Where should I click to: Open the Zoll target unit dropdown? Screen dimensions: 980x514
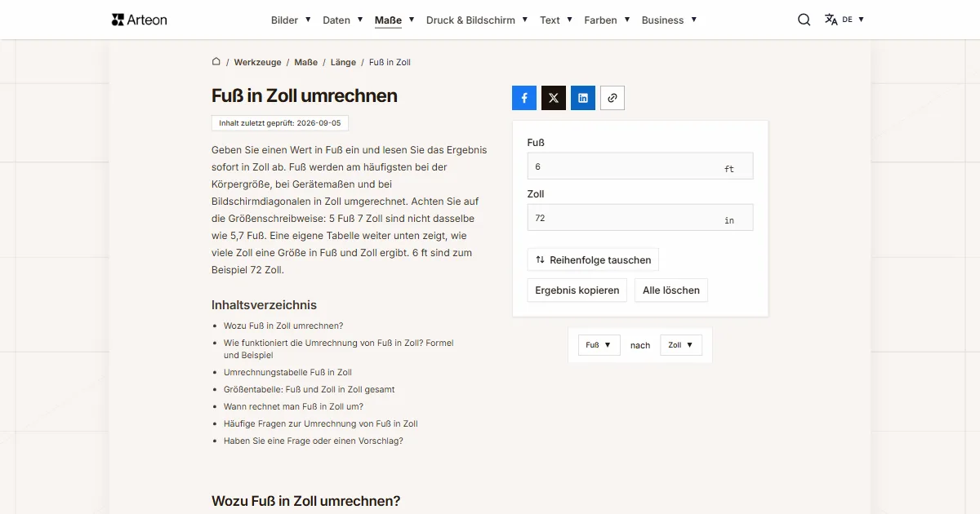click(681, 345)
